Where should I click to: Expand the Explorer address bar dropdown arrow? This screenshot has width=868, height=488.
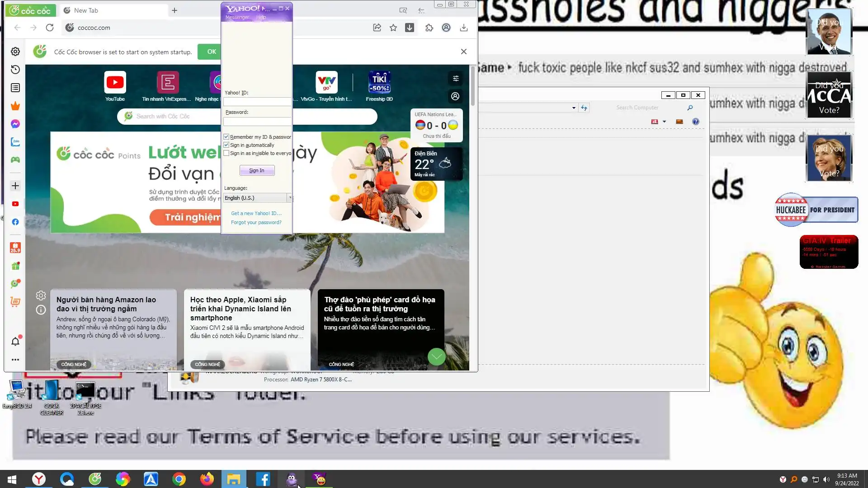574,108
